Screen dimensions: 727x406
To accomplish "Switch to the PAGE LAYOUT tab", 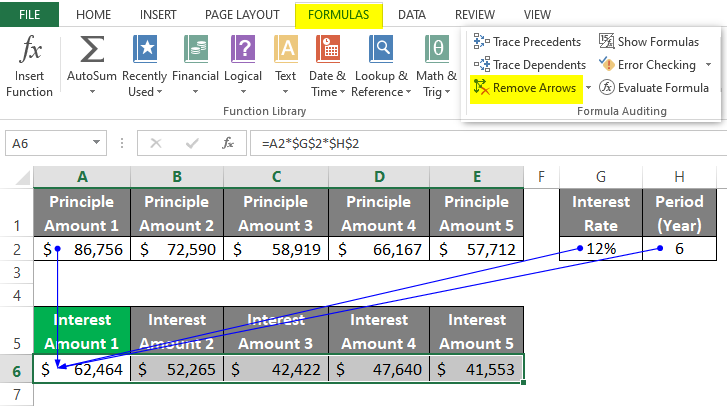I will click(241, 15).
